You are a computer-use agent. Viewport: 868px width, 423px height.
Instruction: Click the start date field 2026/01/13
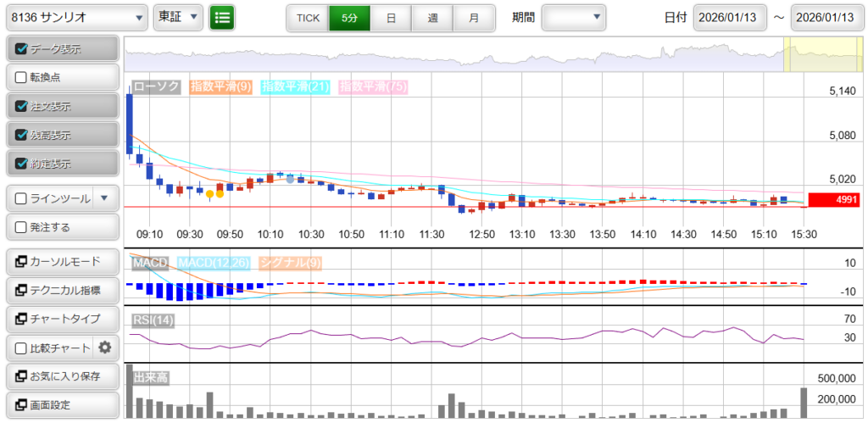click(x=730, y=17)
